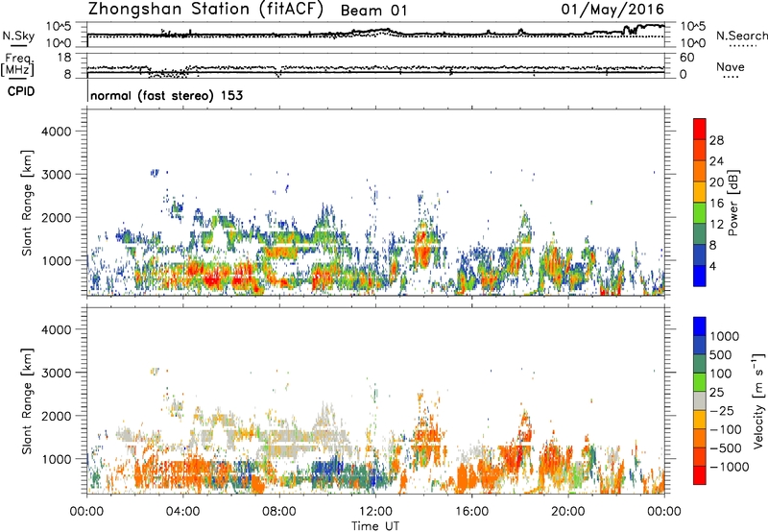
Task: Click the 'CPID' label
Action: 21,91
